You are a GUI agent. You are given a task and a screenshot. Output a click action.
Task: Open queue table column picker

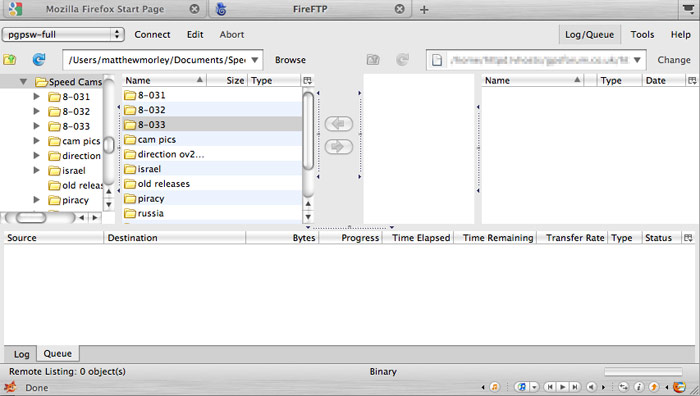pos(688,238)
